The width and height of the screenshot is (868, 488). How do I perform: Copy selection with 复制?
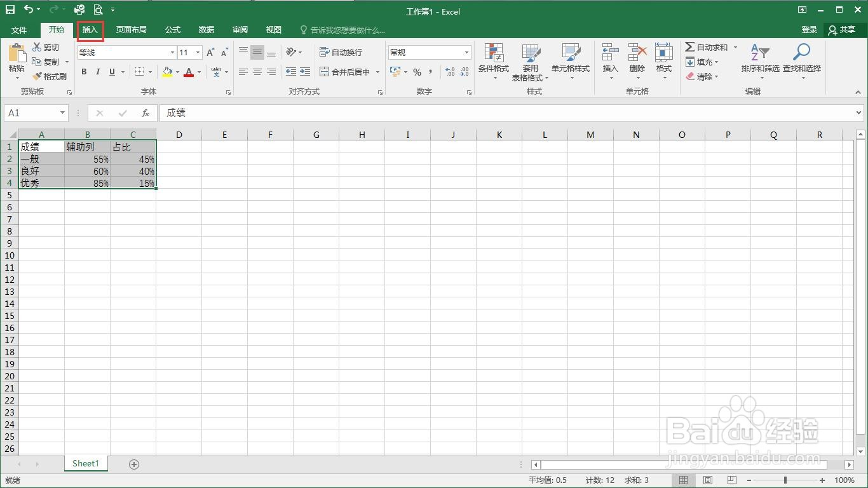[x=46, y=62]
